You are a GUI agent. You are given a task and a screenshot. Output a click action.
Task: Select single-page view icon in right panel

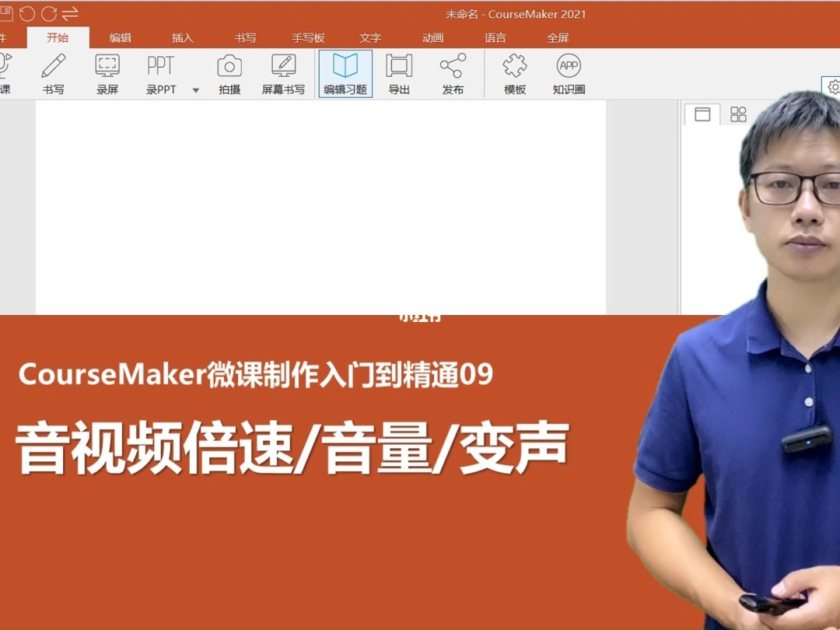coord(702,114)
